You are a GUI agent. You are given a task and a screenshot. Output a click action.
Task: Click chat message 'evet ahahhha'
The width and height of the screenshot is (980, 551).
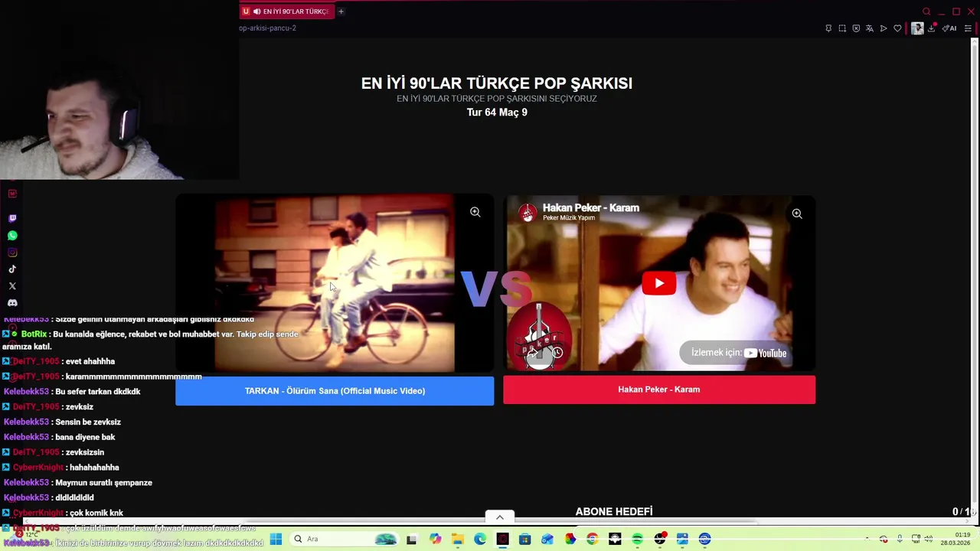click(90, 361)
